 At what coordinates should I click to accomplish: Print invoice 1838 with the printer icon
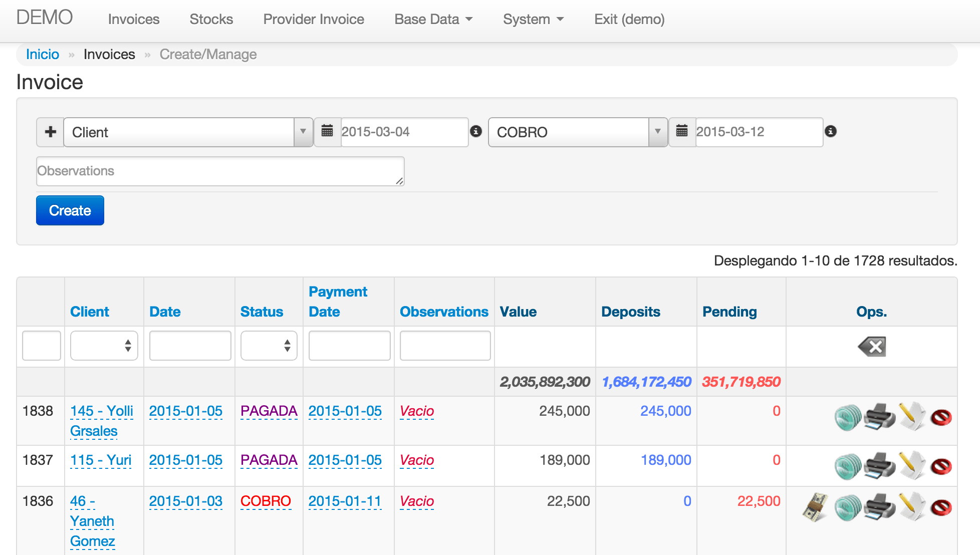pos(880,417)
